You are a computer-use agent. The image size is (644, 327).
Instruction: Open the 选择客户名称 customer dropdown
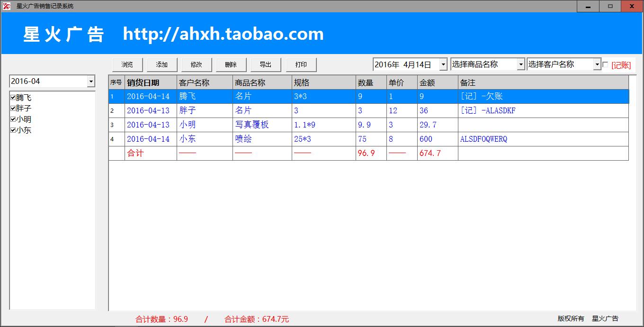point(597,64)
